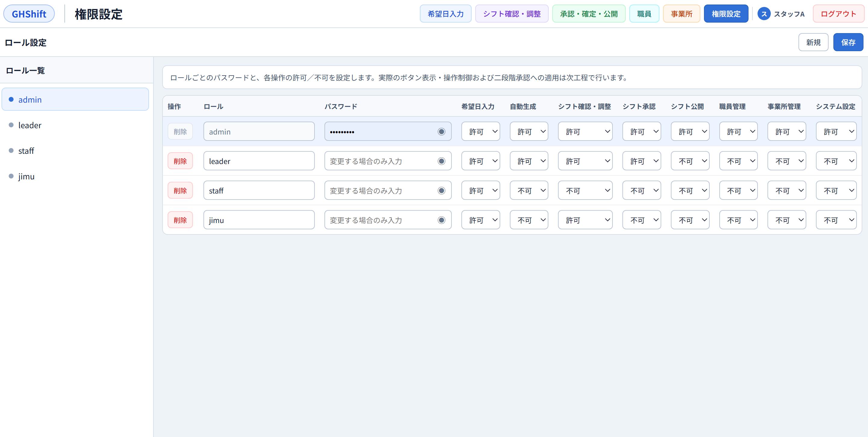Click the シフト公開 column header
Screen dimensions: 868x437
(x=687, y=107)
